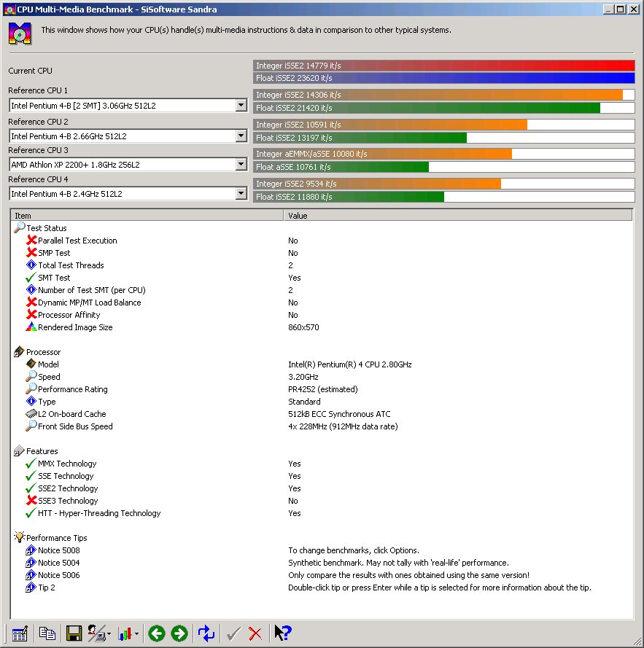Image resolution: width=644 pixels, height=648 pixels.
Task: Click the blue diamond beside Total Test Threads
Action: click(31, 265)
